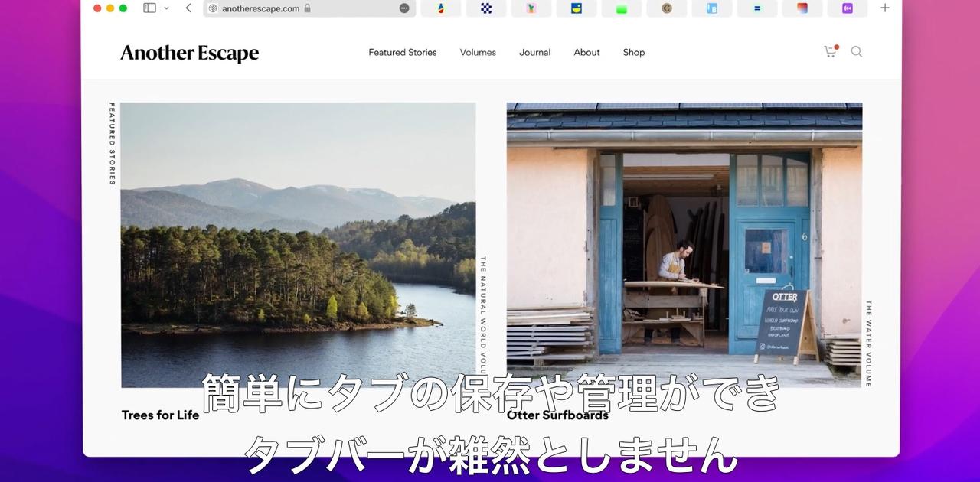Click the site icon left of the URL
The image size is (980, 482).
(213, 8)
